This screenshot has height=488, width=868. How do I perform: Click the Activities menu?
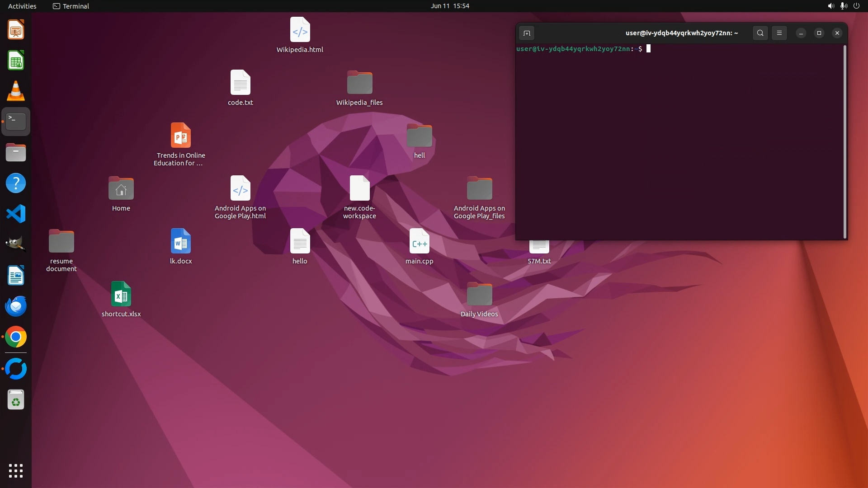22,6
